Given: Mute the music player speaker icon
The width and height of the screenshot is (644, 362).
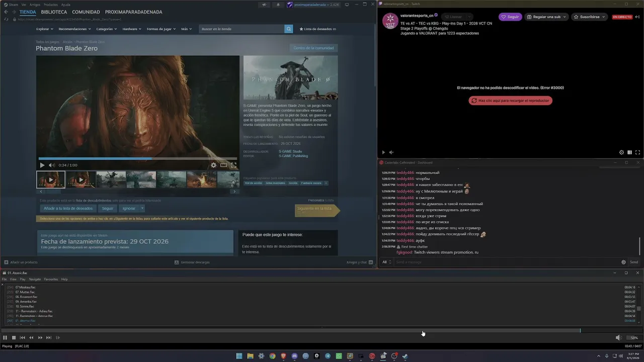Looking at the screenshot, I should pyautogui.click(x=618, y=338).
